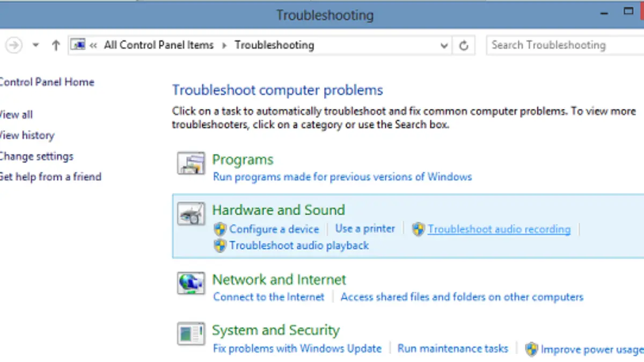
Task: Fix problems with Windows Update
Action: [297, 349]
